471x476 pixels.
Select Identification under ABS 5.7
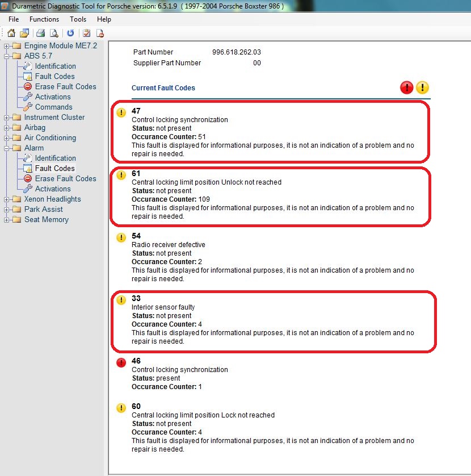[x=55, y=66]
